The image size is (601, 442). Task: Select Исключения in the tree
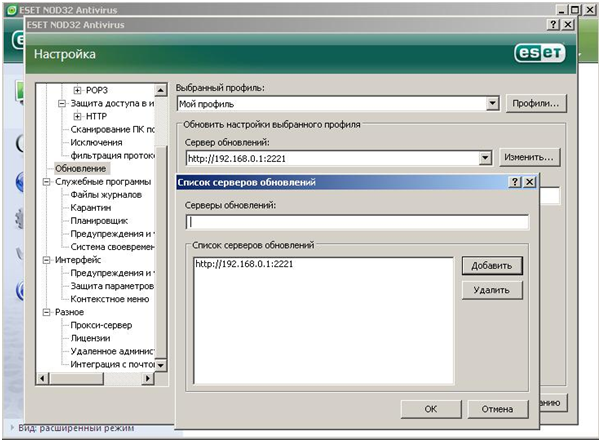96,143
